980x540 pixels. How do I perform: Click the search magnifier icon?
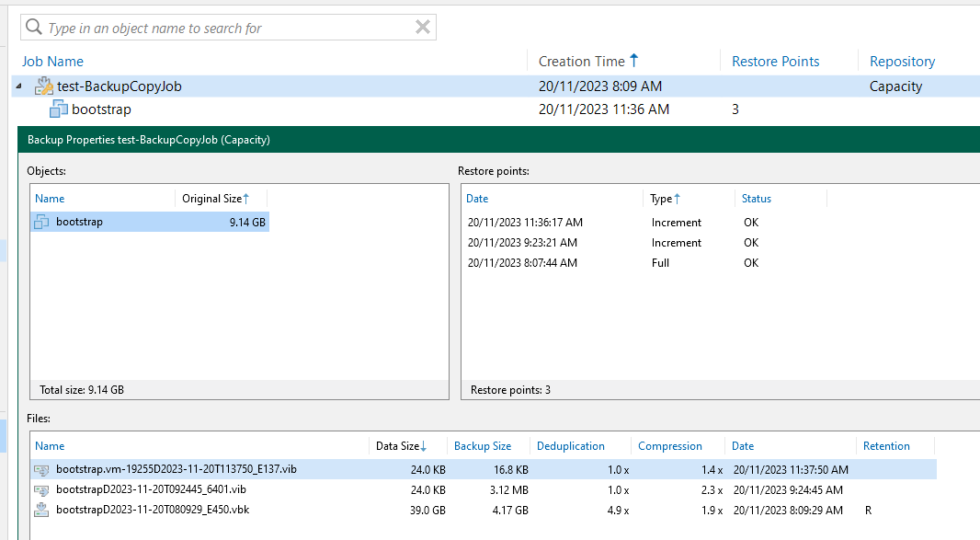[34, 28]
